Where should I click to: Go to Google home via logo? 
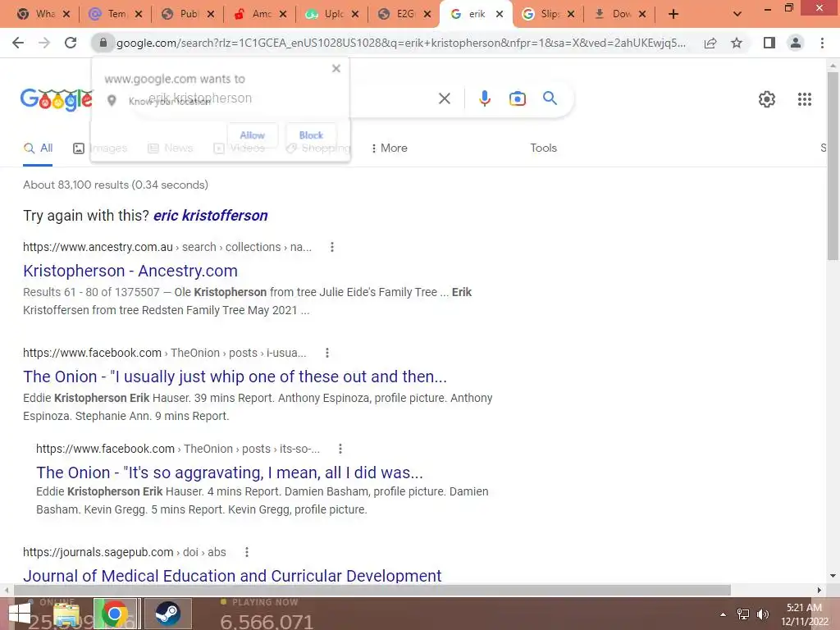pos(57,99)
